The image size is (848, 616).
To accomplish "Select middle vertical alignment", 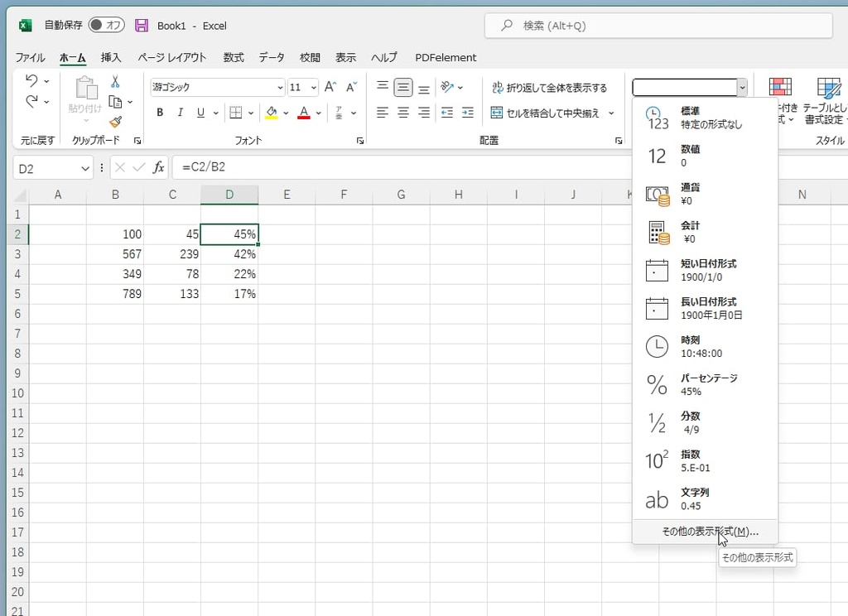I will 403,87.
